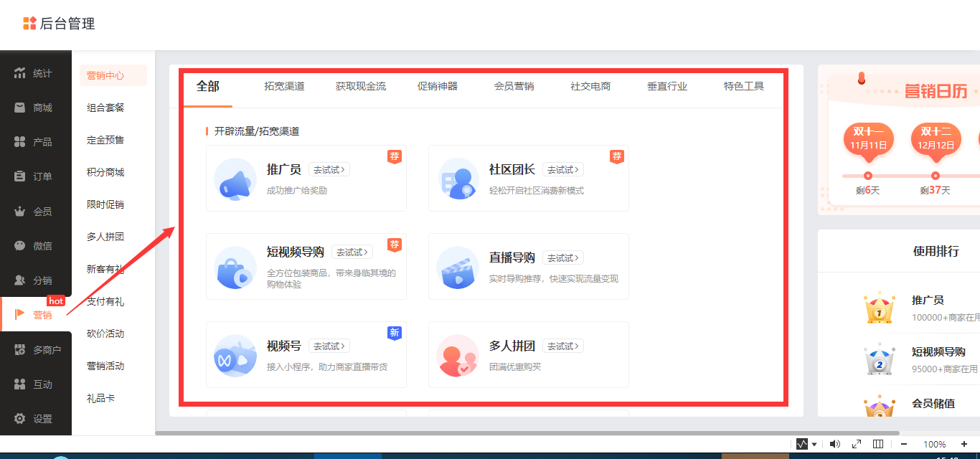Click the 直播导购 clapperboard icon
The image size is (980, 459).
tap(458, 268)
